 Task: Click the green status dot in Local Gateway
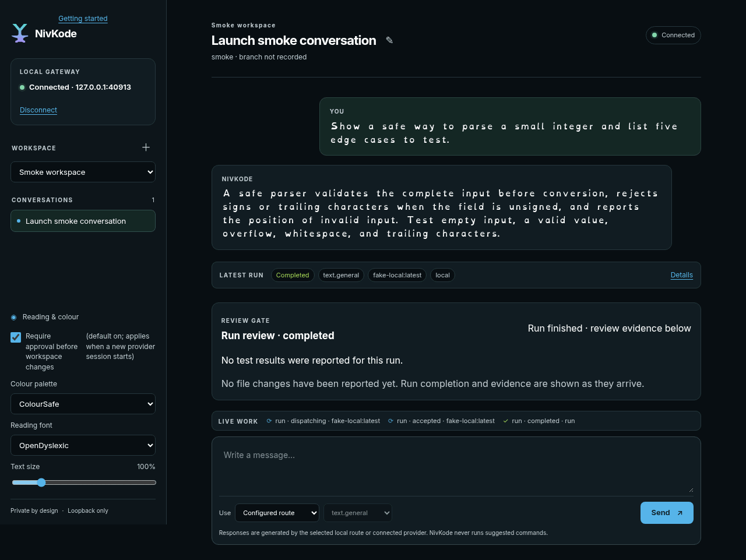22,87
